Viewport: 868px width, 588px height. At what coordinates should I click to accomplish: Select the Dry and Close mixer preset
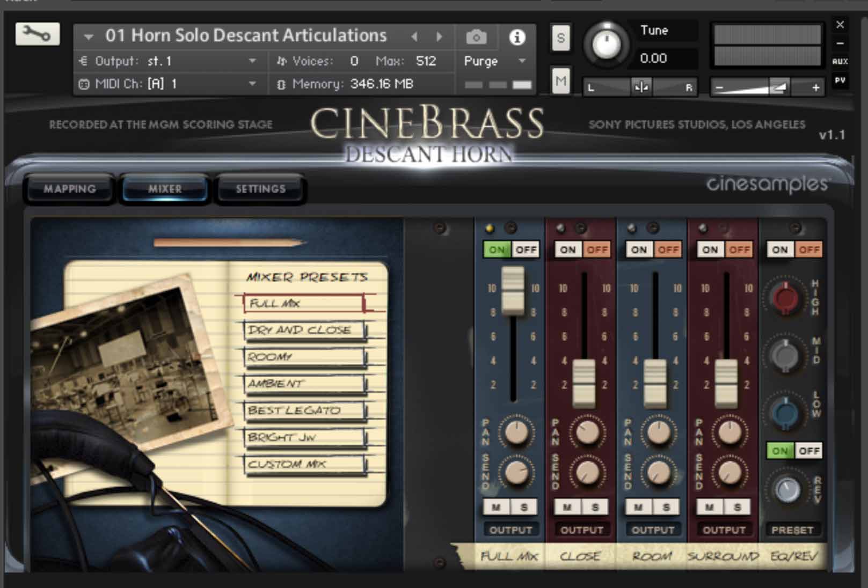[302, 329]
